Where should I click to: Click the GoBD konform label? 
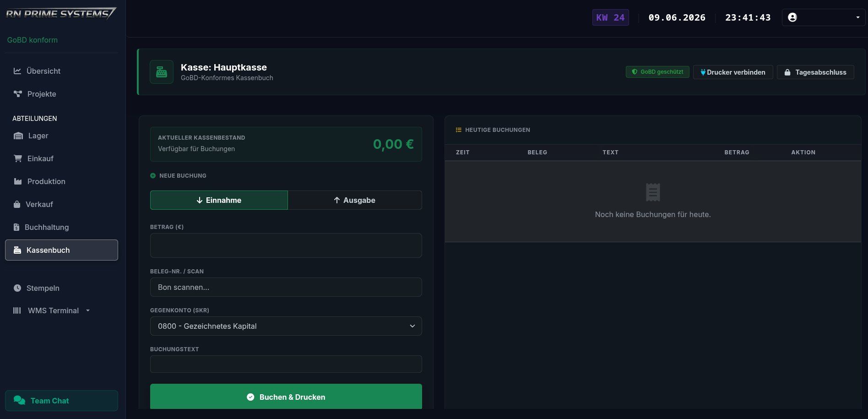33,40
